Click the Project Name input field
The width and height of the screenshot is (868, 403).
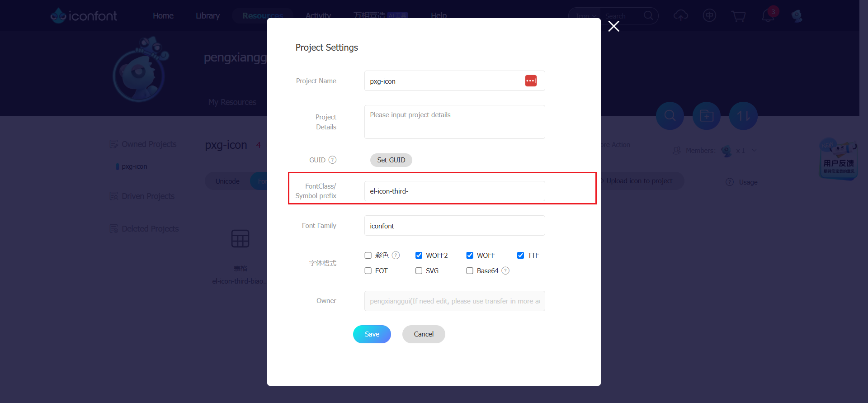point(454,81)
